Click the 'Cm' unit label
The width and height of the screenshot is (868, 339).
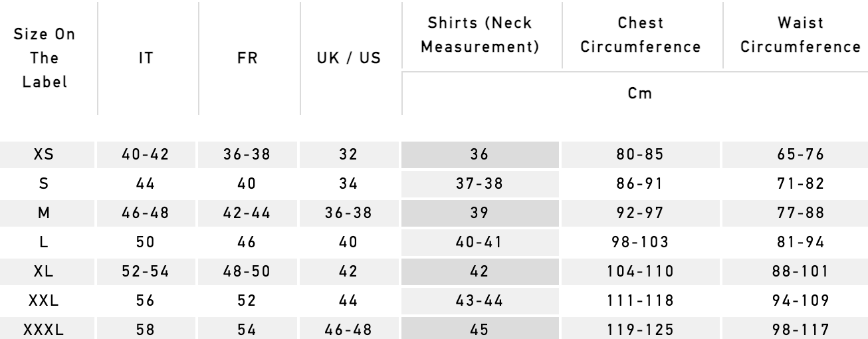point(634,94)
